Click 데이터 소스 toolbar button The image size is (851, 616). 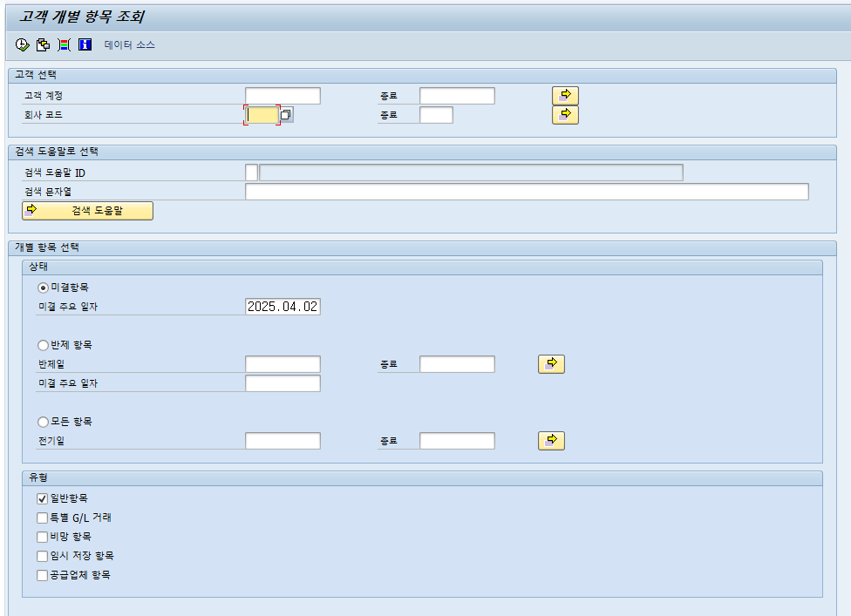point(130,45)
